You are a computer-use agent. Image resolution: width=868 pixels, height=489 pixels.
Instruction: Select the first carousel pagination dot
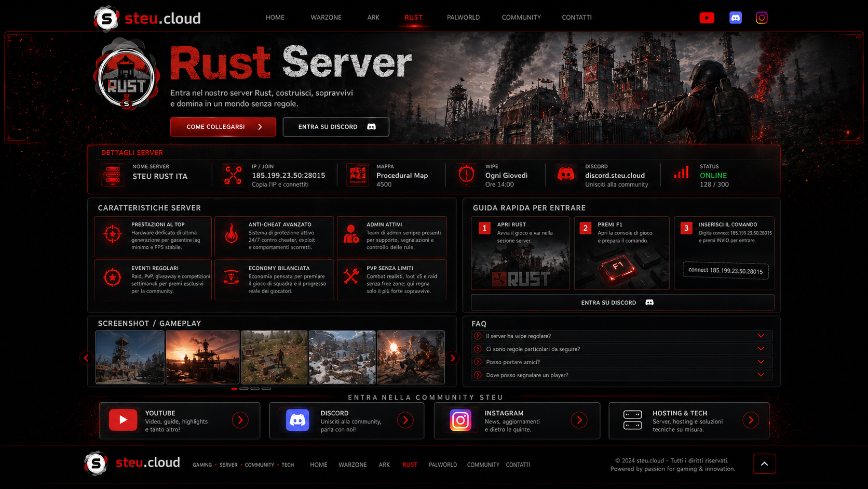(234, 389)
